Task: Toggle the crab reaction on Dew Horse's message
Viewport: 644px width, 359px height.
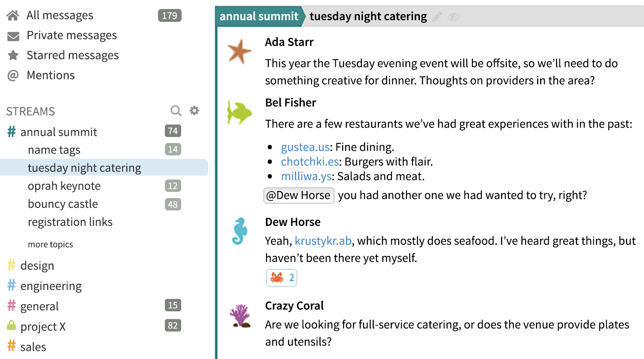Action: [x=281, y=277]
